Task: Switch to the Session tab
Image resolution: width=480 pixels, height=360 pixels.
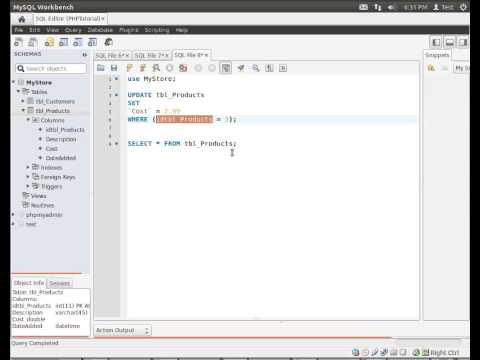Action: (60, 283)
